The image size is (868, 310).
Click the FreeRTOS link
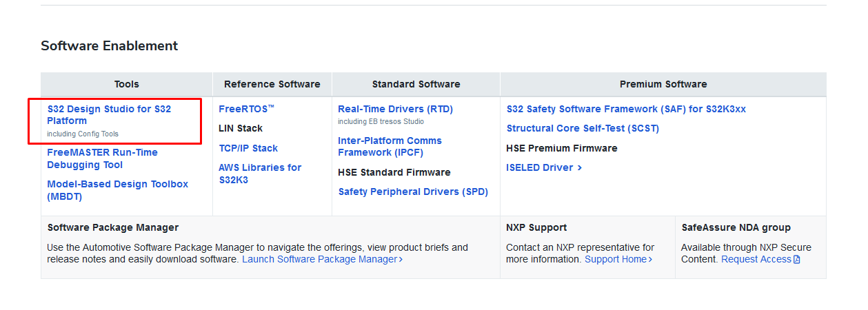pyautogui.click(x=246, y=109)
